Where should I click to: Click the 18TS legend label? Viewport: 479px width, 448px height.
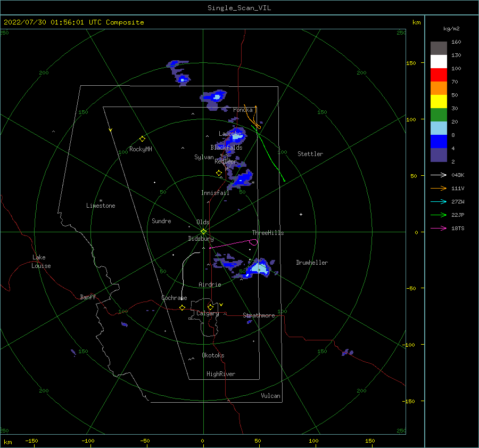[x=458, y=229]
